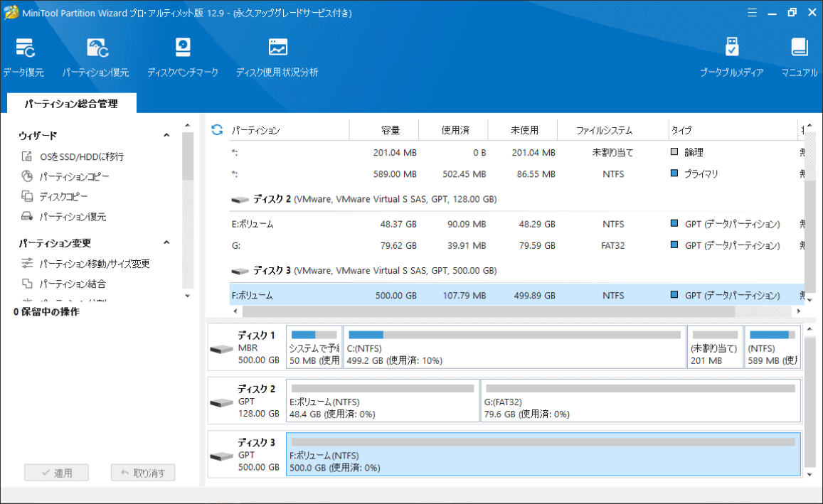Launch パーティション復元 from the top toolbar
This screenshot has width=823, height=504.
(95, 57)
